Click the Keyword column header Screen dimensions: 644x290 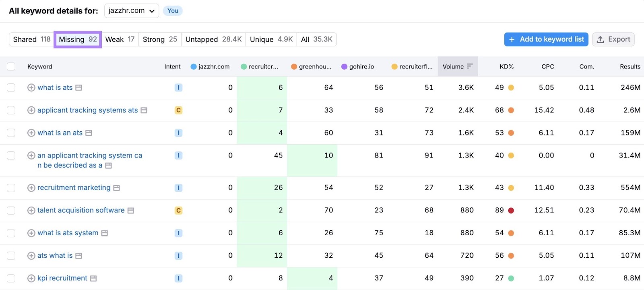pos(39,66)
